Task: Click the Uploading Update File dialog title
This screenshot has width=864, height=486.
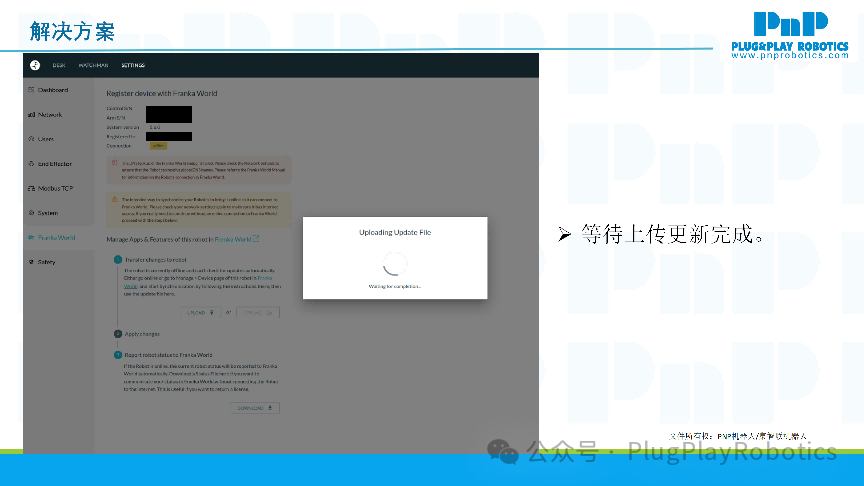Action: click(x=395, y=233)
